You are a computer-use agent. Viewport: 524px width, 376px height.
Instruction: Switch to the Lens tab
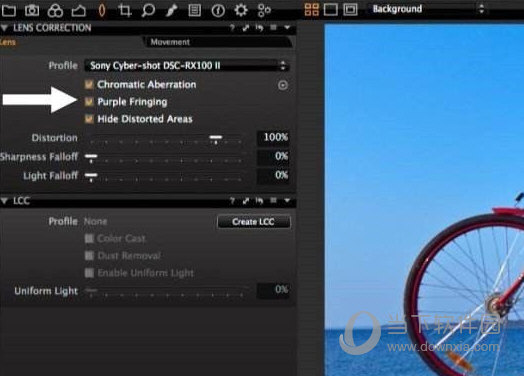click(8, 42)
